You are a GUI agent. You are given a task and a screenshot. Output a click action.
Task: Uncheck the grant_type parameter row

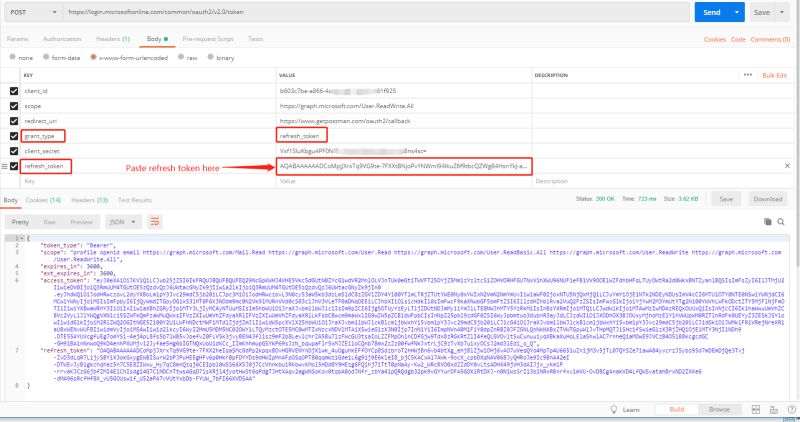pos(14,136)
